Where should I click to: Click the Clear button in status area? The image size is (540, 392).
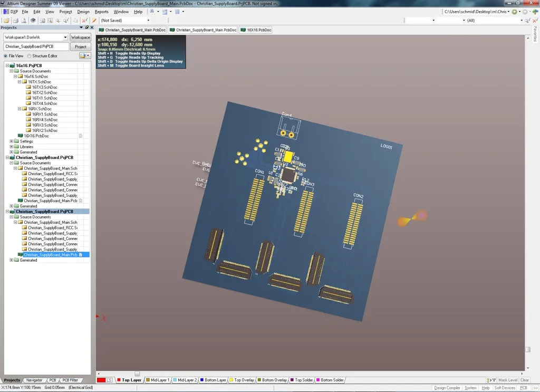[525, 380]
